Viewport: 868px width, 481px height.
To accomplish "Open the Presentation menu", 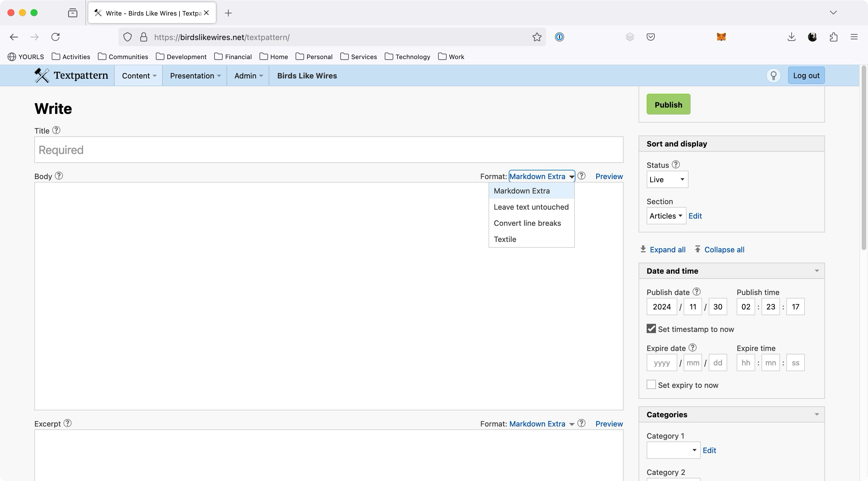I will (195, 76).
